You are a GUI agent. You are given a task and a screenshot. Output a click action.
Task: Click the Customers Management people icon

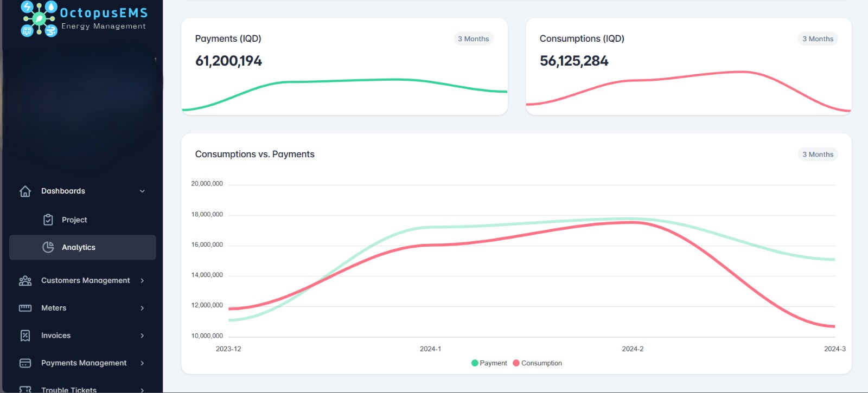pos(25,280)
